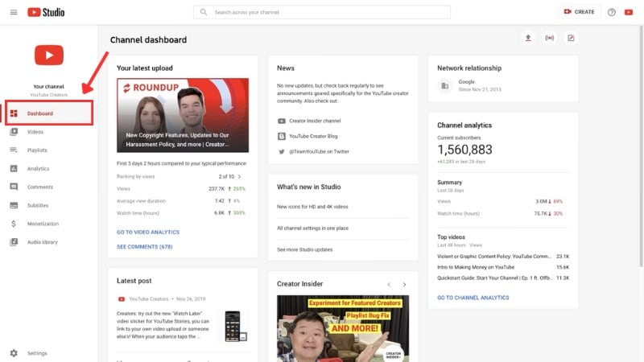The height and width of the screenshot is (362, 644).
Task: Open the account avatar at top right
Action: click(x=629, y=12)
